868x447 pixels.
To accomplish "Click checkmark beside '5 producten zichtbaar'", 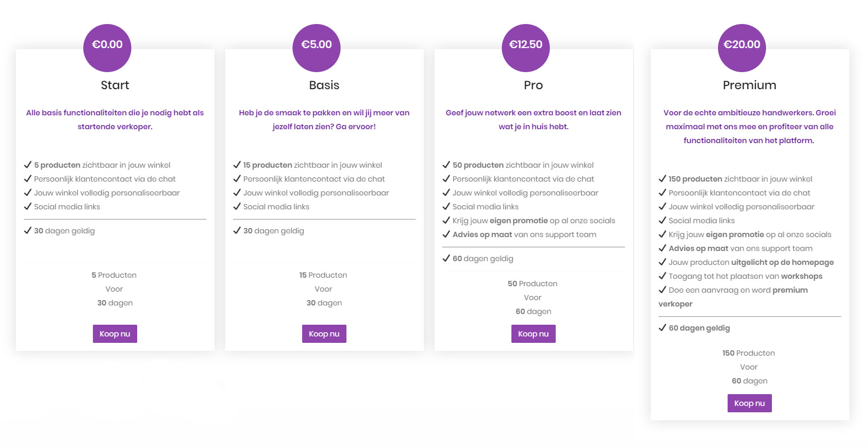I will (28, 165).
